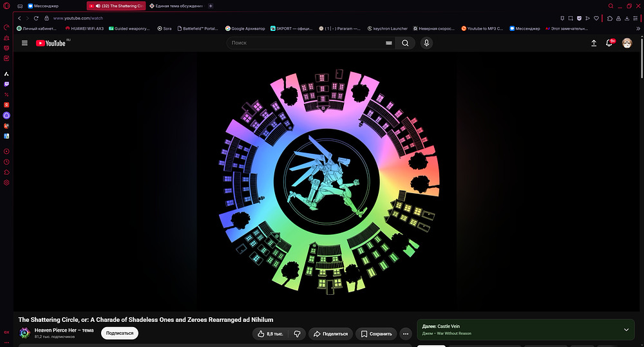Open keychron Launcher bookmark

[x=387, y=29]
